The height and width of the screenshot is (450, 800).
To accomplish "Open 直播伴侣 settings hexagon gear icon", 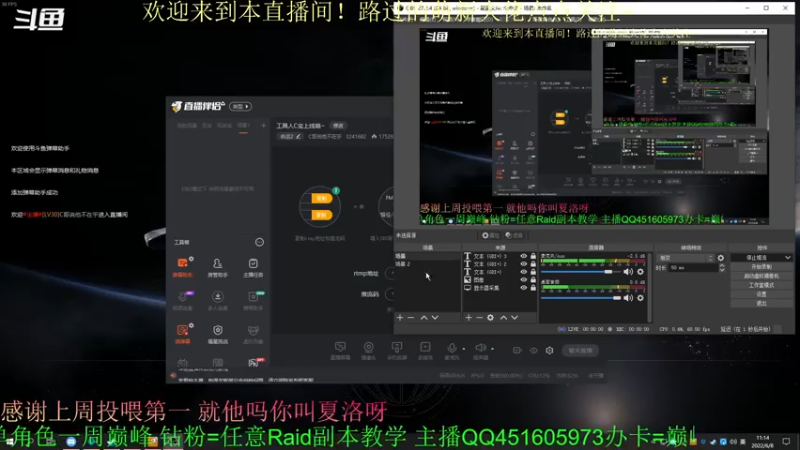I will point(549,351).
